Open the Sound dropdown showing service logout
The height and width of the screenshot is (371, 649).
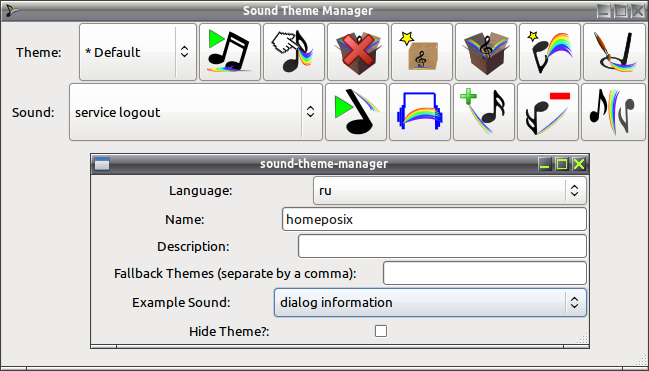pyautogui.click(x=196, y=112)
